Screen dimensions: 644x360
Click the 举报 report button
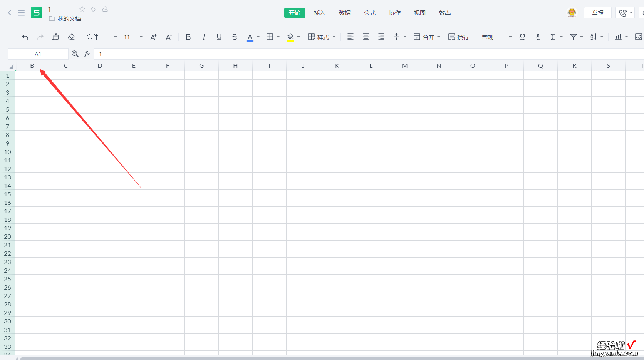pyautogui.click(x=598, y=13)
